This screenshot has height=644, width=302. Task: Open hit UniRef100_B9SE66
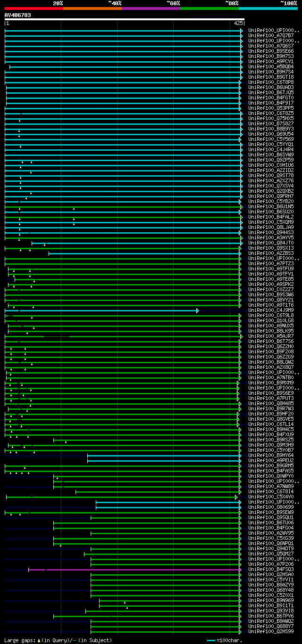click(271, 51)
